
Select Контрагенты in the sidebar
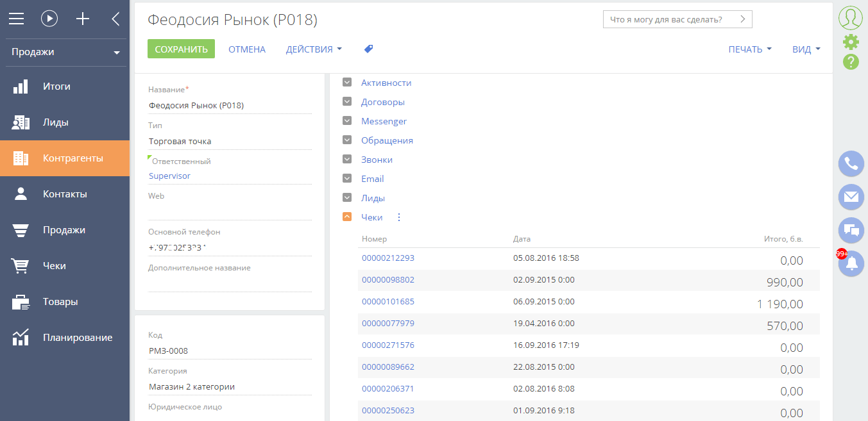pos(65,158)
